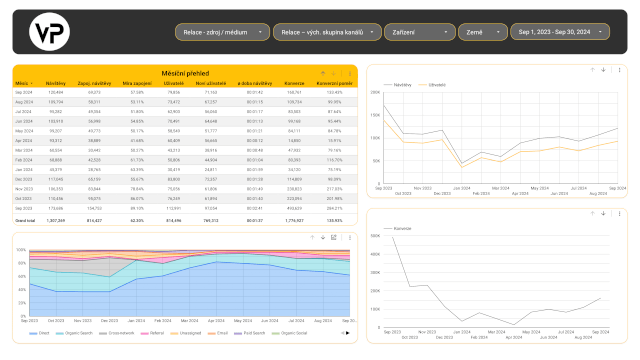Open the Relace - zdroj / médium dropdown
This screenshot has height=360, width=640.
[x=222, y=32]
